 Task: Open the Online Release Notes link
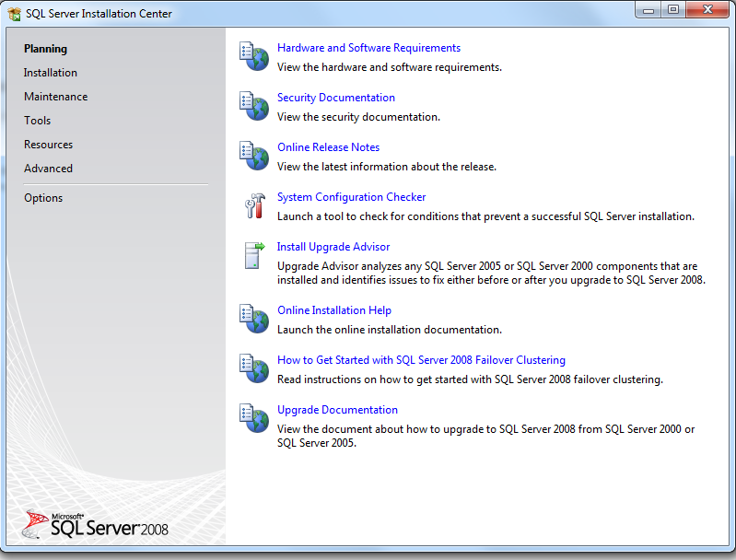coord(328,147)
